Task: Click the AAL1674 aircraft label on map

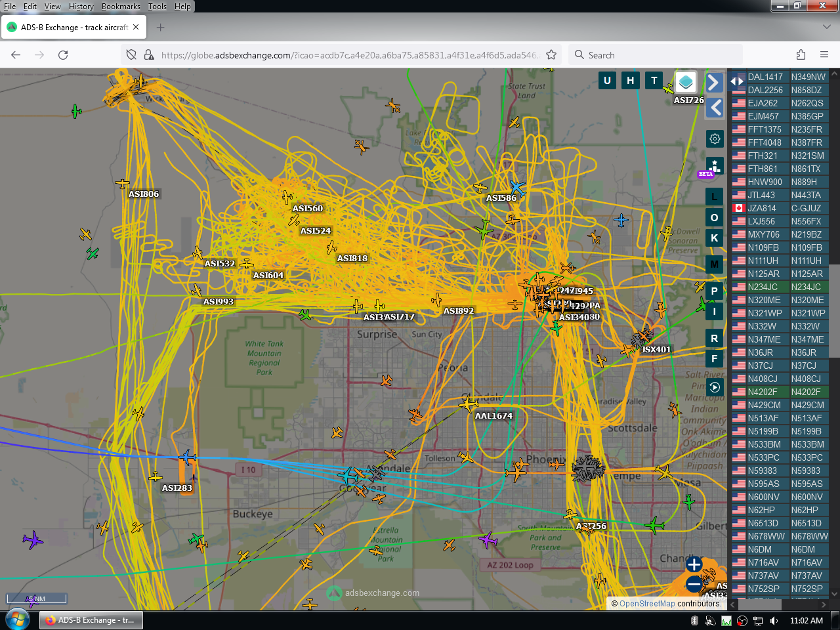Action: click(x=493, y=416)
